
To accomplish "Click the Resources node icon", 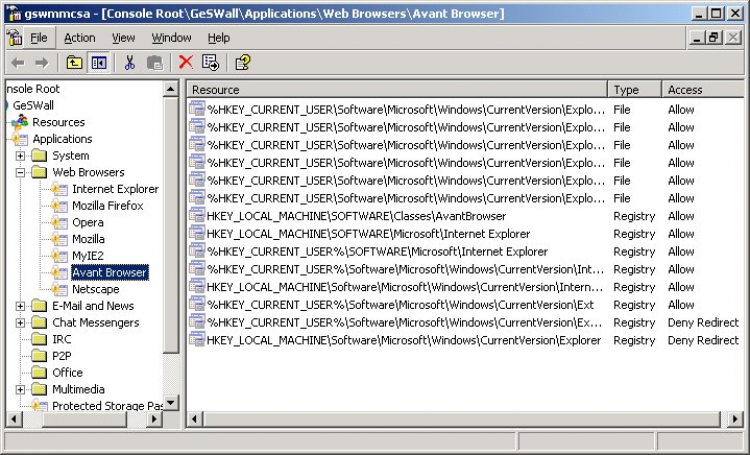I will coord(20,122).
